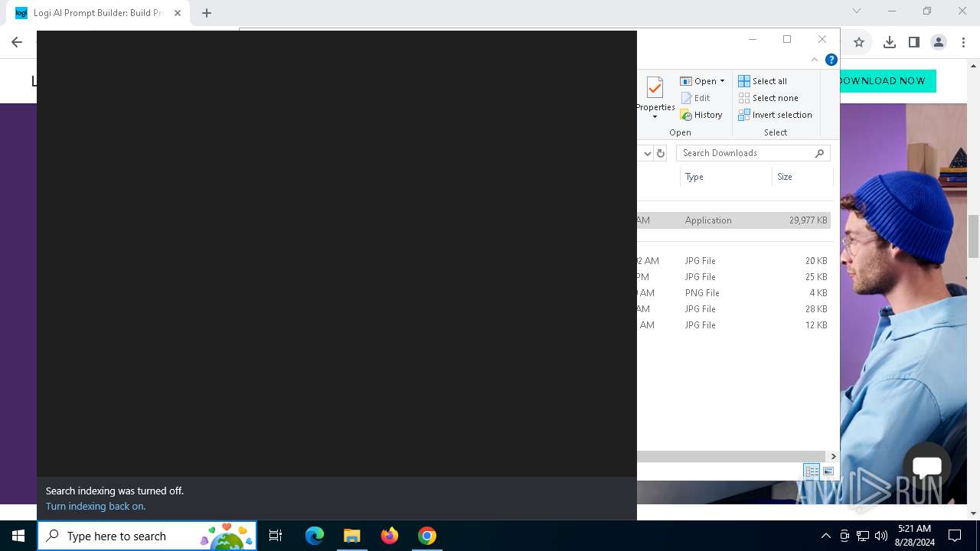The width and height of the screenshot is (980, 551).
Task: Open the Chrome tab search chevron
Action: tap(857, 11)
